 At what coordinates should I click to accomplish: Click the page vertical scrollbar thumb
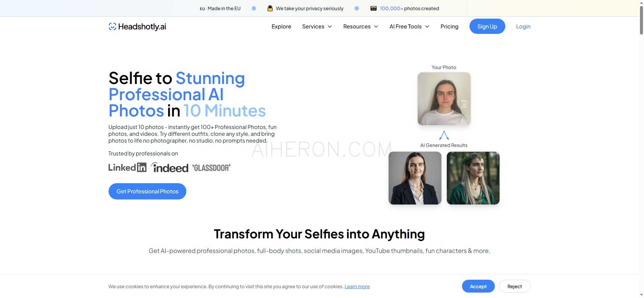(x=641, y=20)
